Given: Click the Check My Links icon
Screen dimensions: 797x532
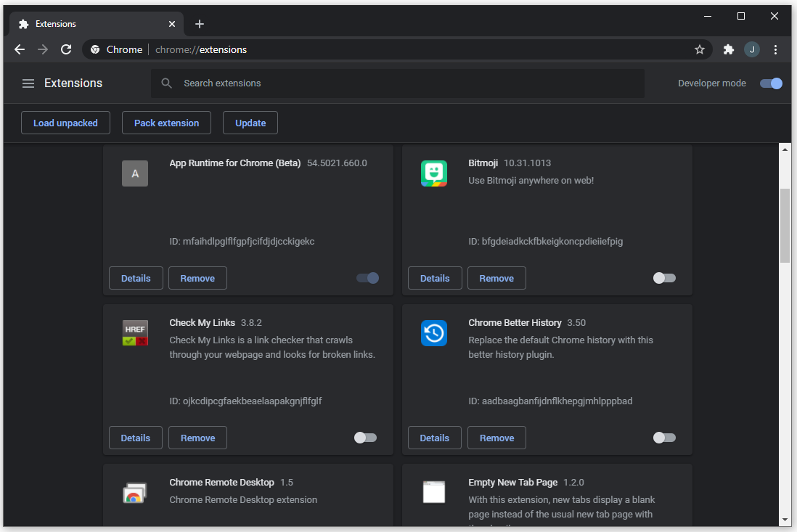Looking at the screenshot, I should click(135, 333).
